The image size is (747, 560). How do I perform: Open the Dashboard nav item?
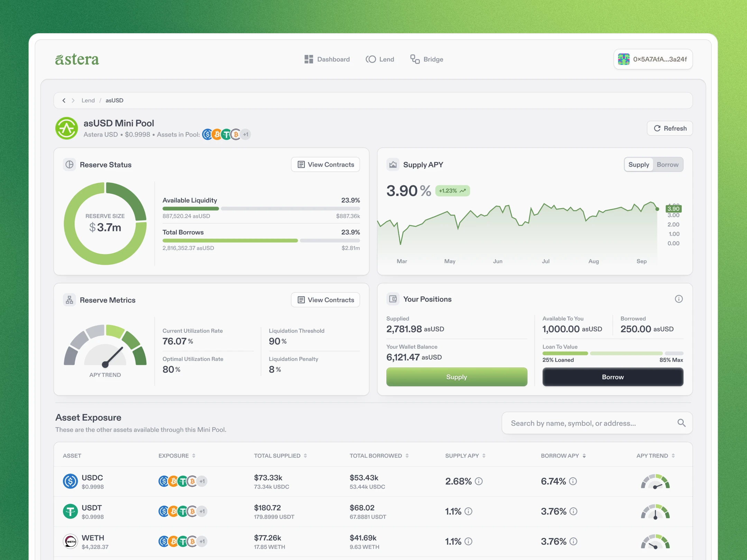(327, 59)
